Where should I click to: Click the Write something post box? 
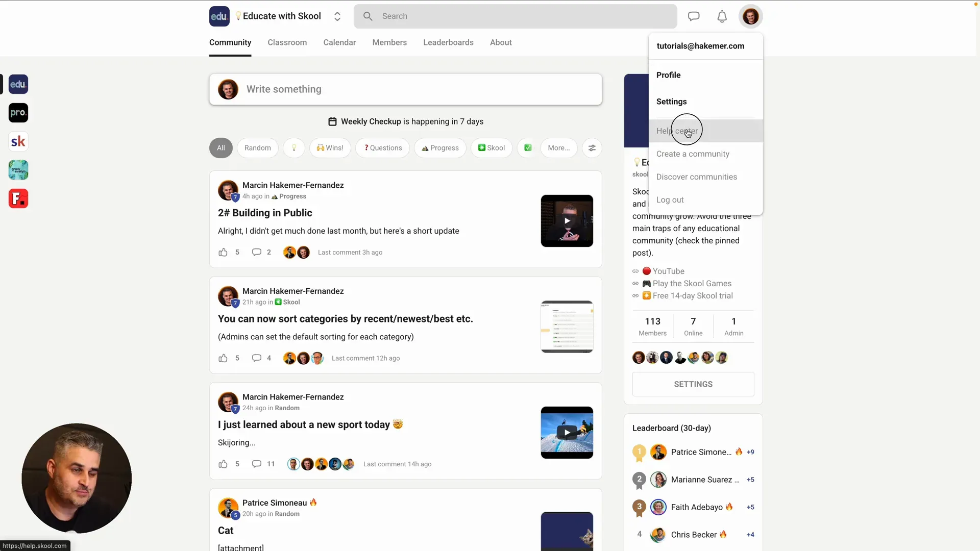[x=406, y=89]
